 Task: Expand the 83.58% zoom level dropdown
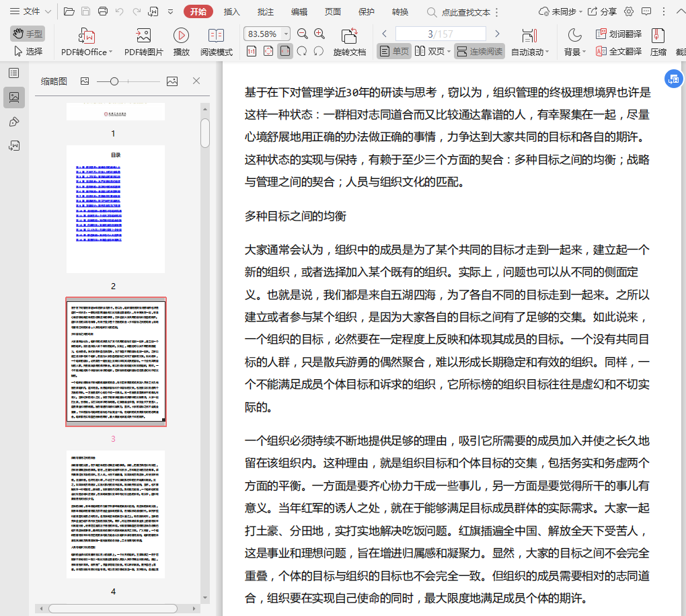click(287, 34)
